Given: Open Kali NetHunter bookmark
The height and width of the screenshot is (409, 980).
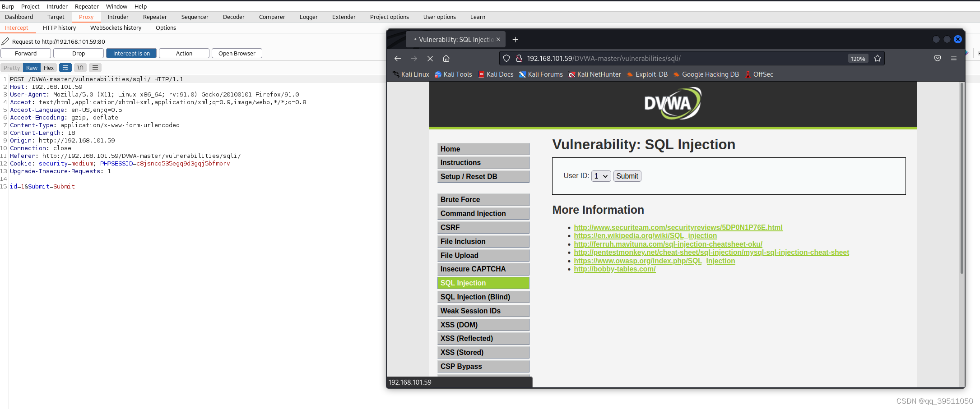Looking at the screenshot, I should coord(595,74).
